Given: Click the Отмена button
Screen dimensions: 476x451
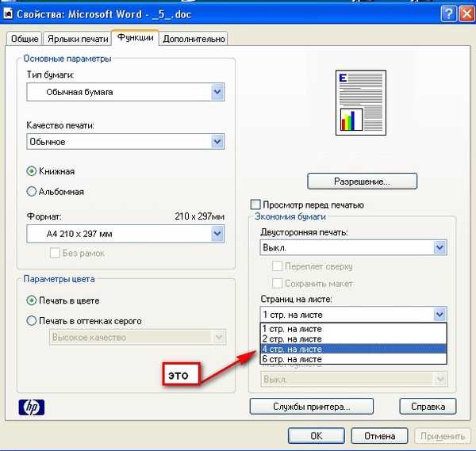Looking at the screenshot, I should click(379, 436).
